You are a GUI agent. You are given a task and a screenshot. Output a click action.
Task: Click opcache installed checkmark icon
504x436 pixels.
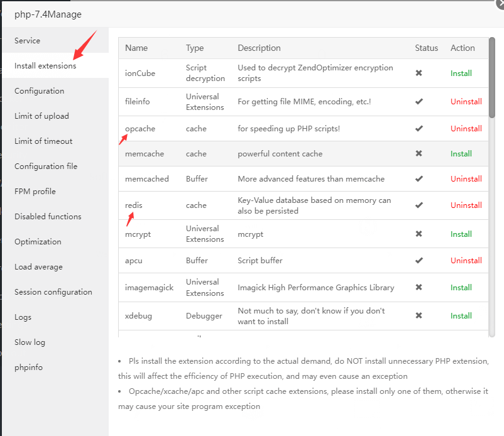(x=419, y=129)
